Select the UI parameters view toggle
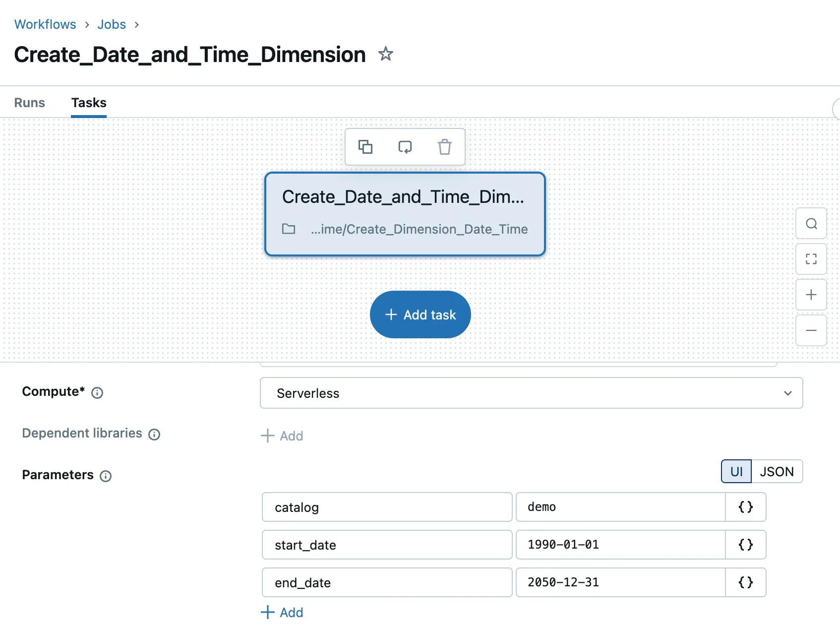The height and width of the screenshot is (626, 840). pos(736,471)
